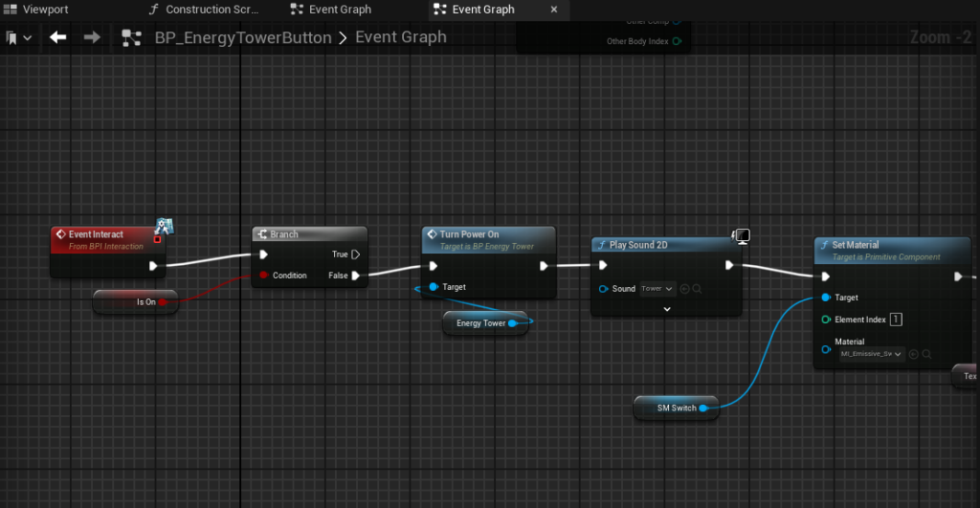
Task: Click the Branch node True output pin
Action: 355,254
